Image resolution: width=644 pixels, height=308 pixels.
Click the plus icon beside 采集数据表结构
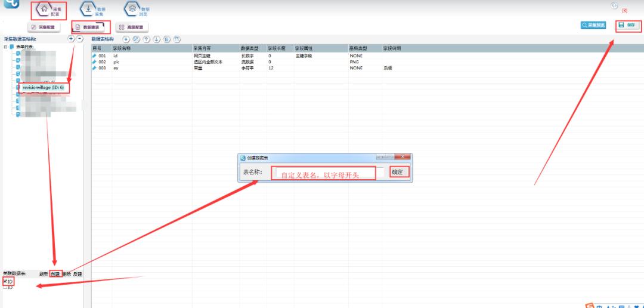pos(71,39)
